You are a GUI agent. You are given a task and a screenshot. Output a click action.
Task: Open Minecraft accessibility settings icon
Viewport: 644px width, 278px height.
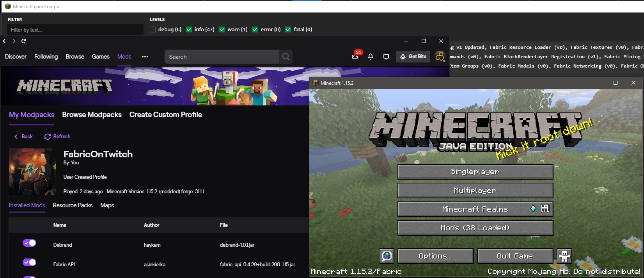click(x=564, y=256)
